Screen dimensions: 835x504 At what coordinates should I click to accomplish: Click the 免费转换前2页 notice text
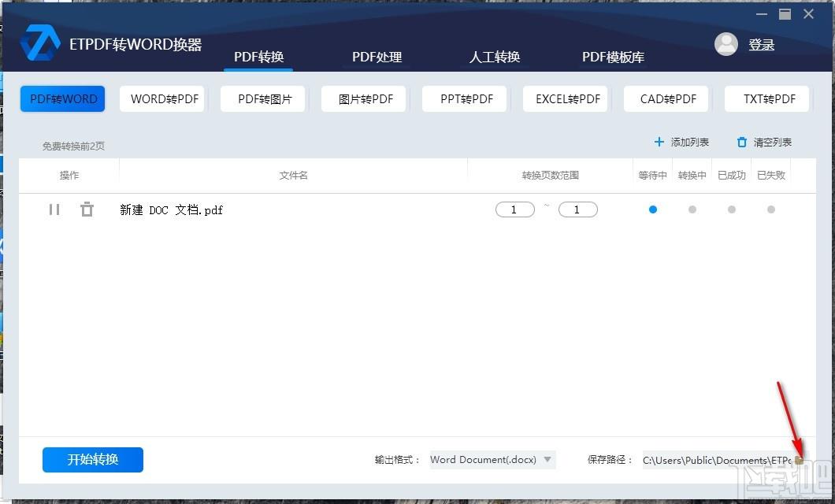tap(73, 146)
